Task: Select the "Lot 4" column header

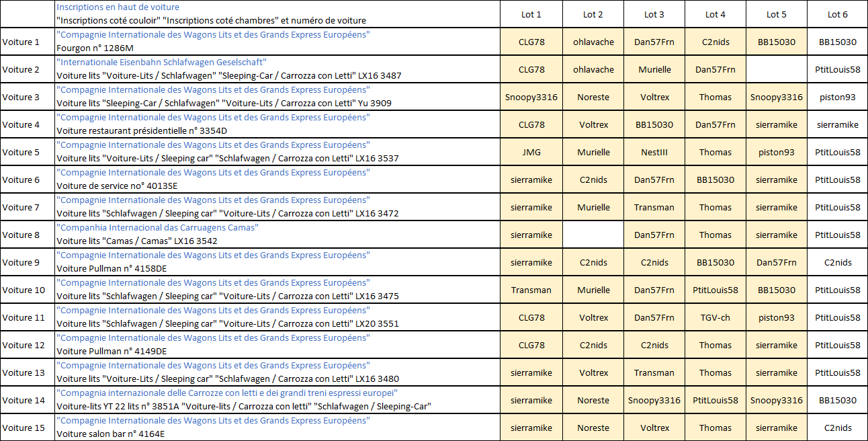Action: click(715, 14)
